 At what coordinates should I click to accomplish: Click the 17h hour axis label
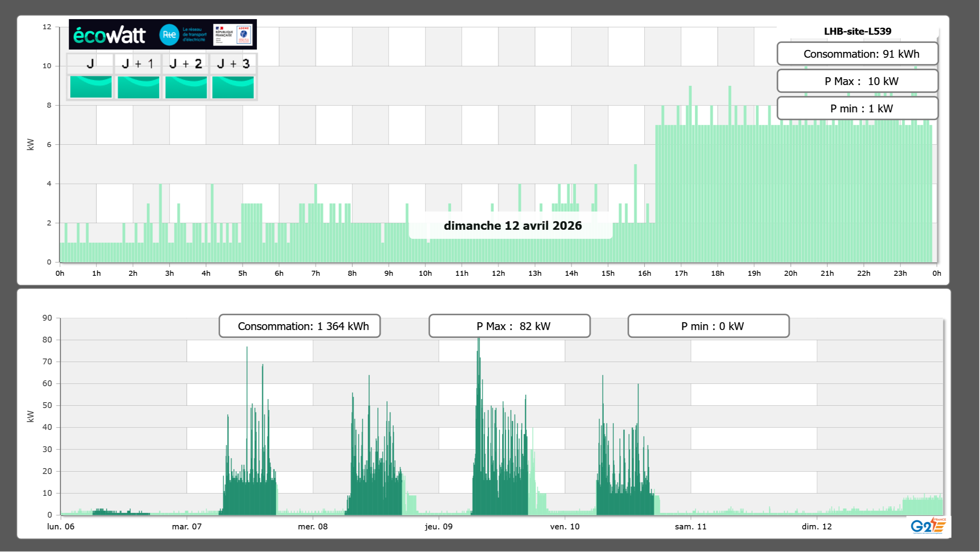(x=681, y=273)
